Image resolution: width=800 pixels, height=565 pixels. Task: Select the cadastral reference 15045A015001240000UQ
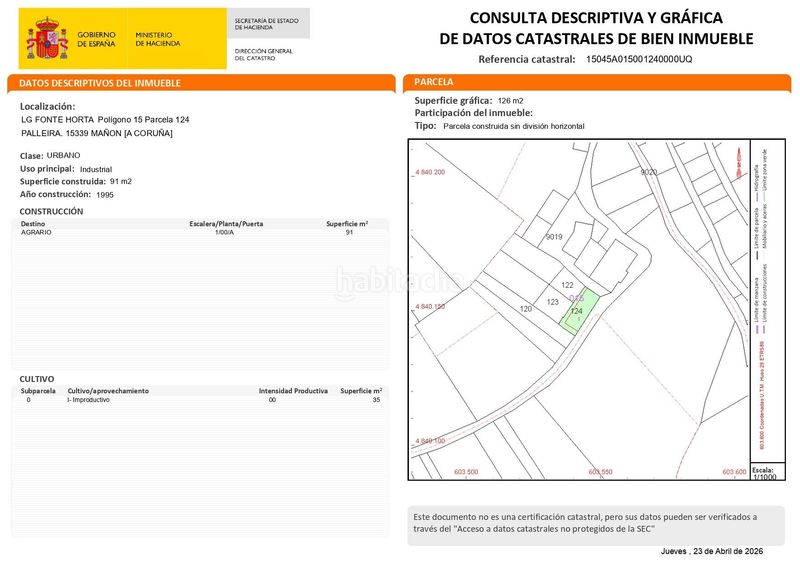(639, 59)
